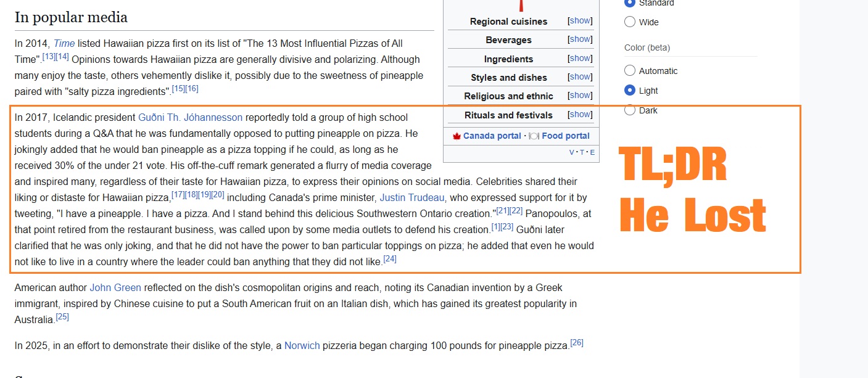
Task: Show the Religious and ethnic section
Action: [x=580, y=95]
